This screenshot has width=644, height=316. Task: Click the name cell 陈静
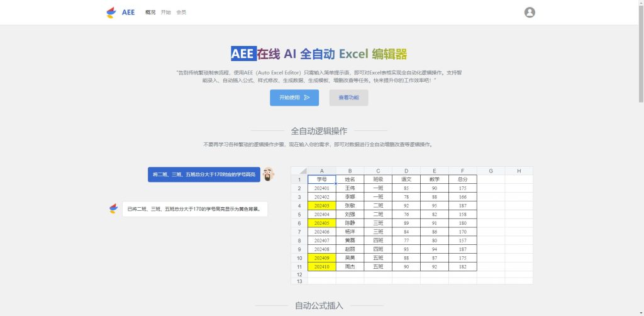point(350,223)
